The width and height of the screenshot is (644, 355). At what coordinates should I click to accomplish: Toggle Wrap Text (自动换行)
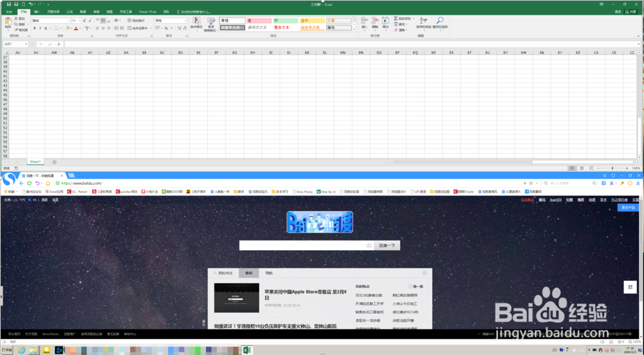tap(136, 21)
